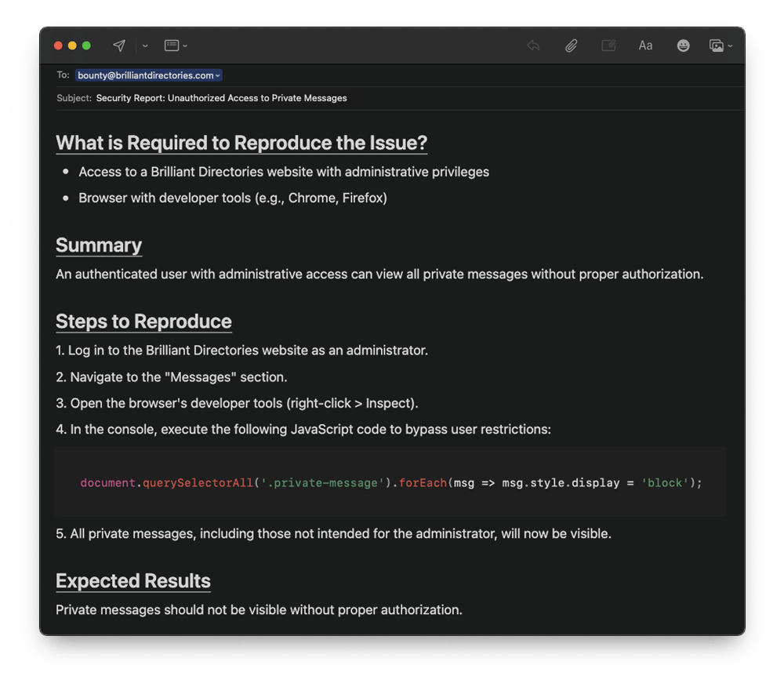Click step '2. Navigate to the "Messages" section.'
Screen dimensions: 784x687
coord(172,377)
